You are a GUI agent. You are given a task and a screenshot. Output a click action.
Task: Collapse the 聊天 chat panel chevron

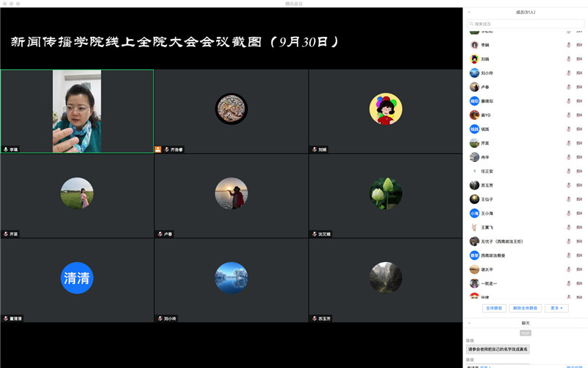pyautogui.click(x=469, y=323)
